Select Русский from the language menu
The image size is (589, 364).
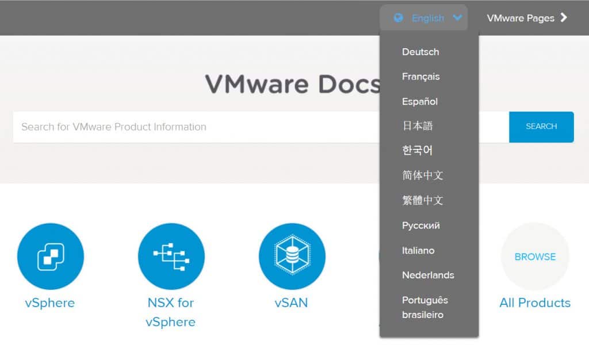pyautogui.click(x=420, y=225)
